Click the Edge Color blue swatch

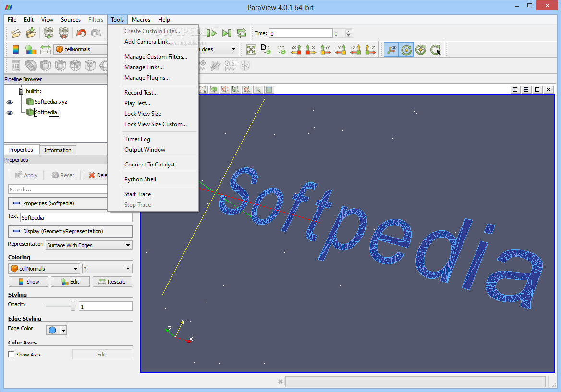53,330
